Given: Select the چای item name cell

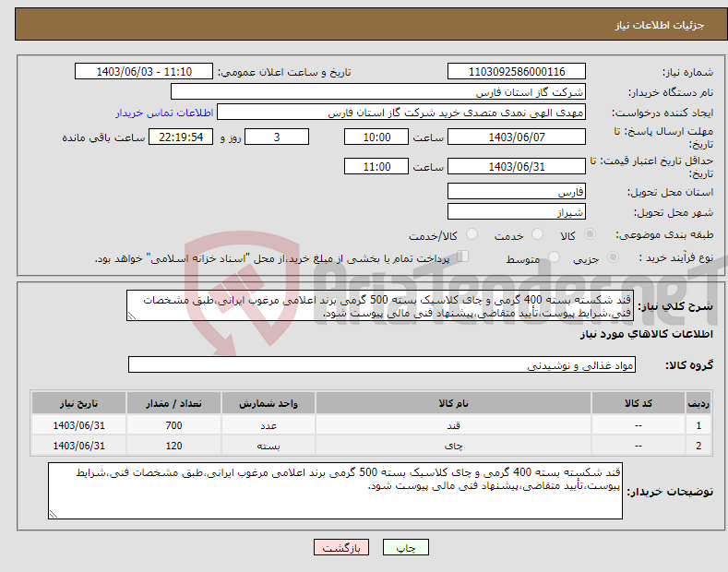Looking at the screenshot, I should (x=453, y=446).
